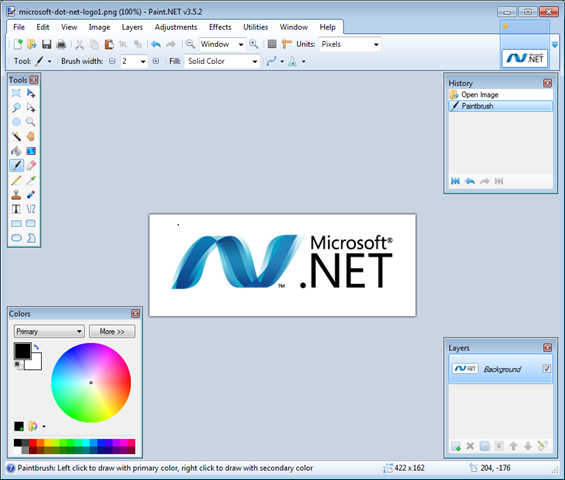Click the history Undo arrow button

click(x=470, y=181)
